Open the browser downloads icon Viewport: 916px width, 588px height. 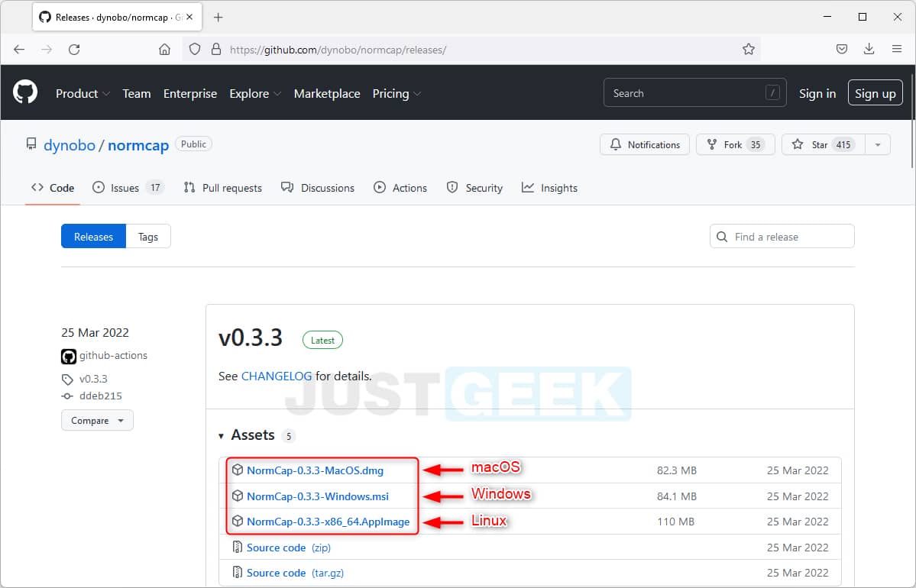click(869, 49)
